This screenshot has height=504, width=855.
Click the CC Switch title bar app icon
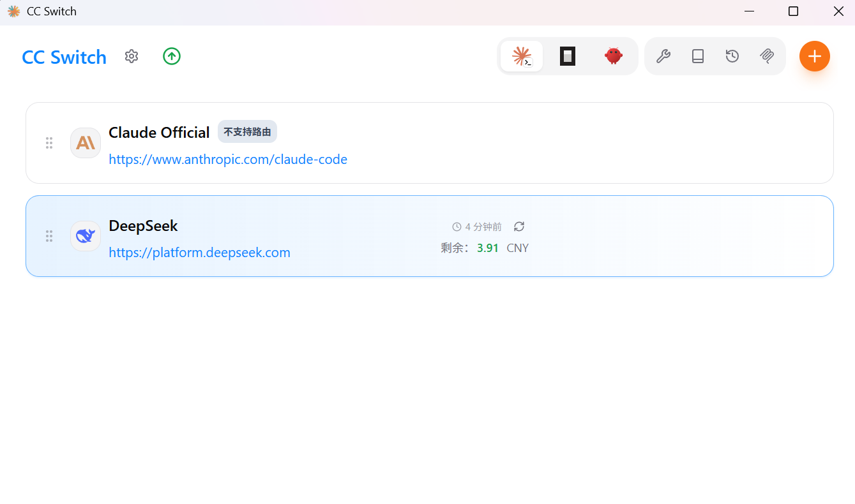pyautogui.click(x=13, y=11)
